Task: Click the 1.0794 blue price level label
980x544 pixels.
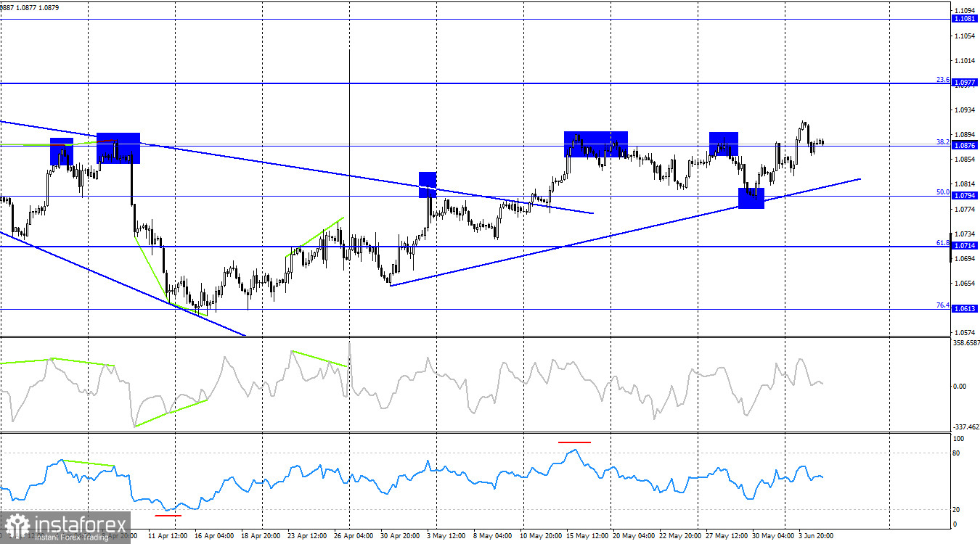Action: pyautogui.click(x=965, y=196)
